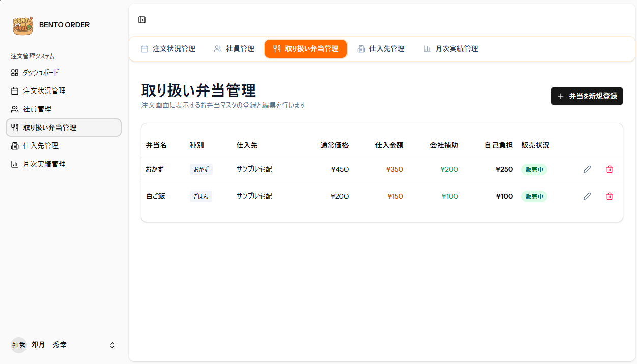Switch to the 仕入先管理 top tab

(x=381, y=49)
